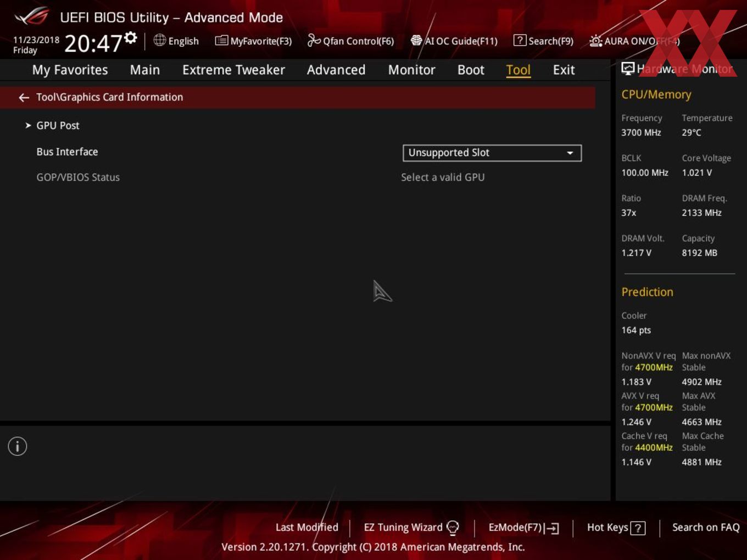Click the 4902 MHz Max nonAVX value
Viewport: 747px width, 560px height.
701,382
